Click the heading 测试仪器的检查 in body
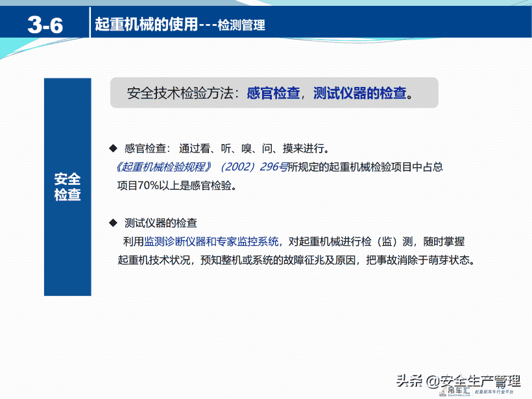The width and height of the screenshot is (532, 399). click(160, 223)
